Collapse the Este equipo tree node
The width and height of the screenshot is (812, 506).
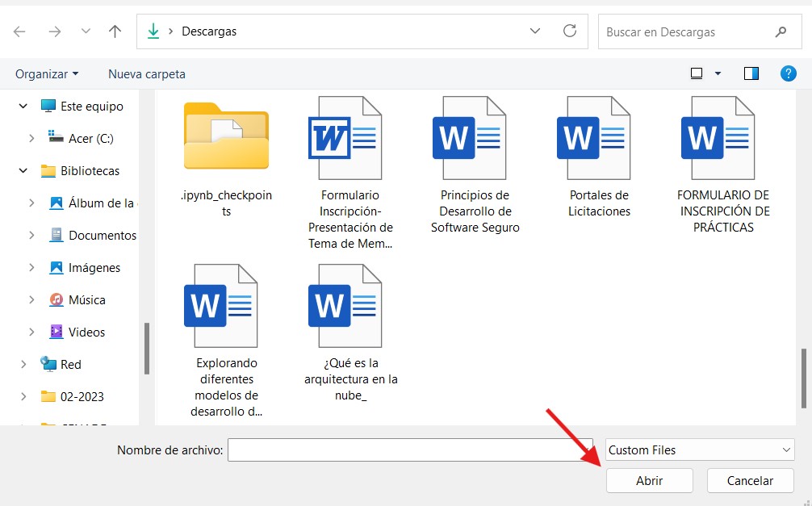tap(23, 107)
